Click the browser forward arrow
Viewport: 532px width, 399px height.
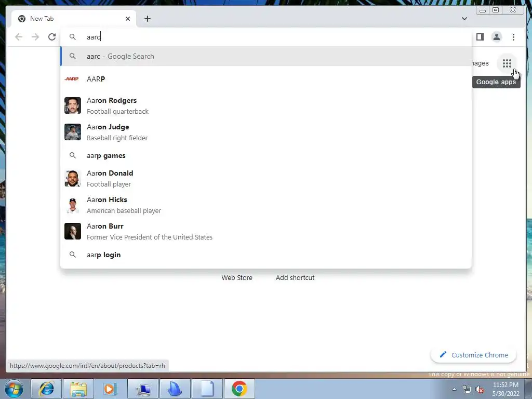(35, 37)
